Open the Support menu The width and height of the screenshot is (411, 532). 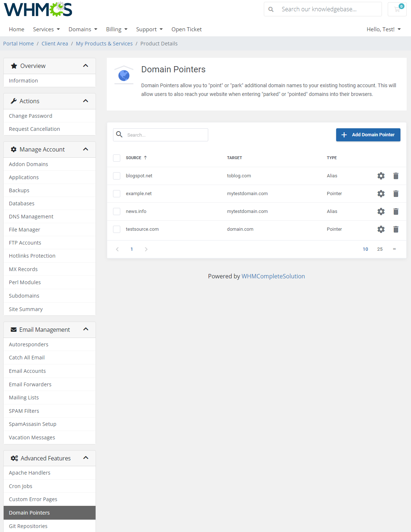pyautogui.click(x=149, y=29)
